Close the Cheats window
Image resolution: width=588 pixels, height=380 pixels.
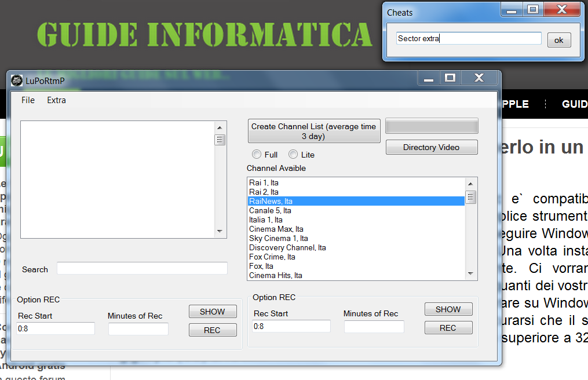tap(562, 10)
